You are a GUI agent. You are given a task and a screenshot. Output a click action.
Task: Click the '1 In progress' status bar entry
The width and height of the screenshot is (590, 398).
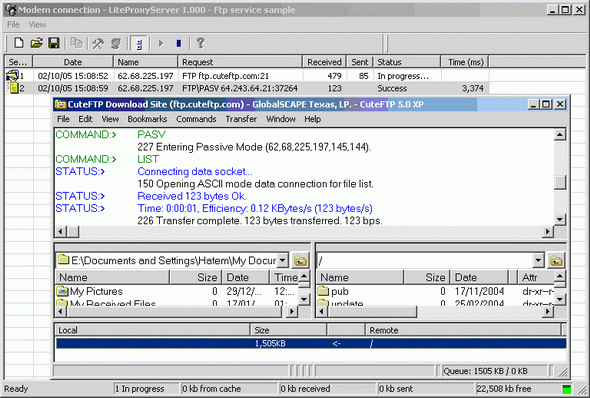[146, 389]
